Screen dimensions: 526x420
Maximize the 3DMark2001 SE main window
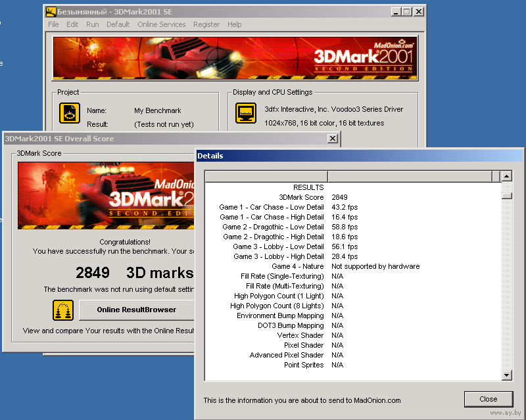[x=407, y=12]
